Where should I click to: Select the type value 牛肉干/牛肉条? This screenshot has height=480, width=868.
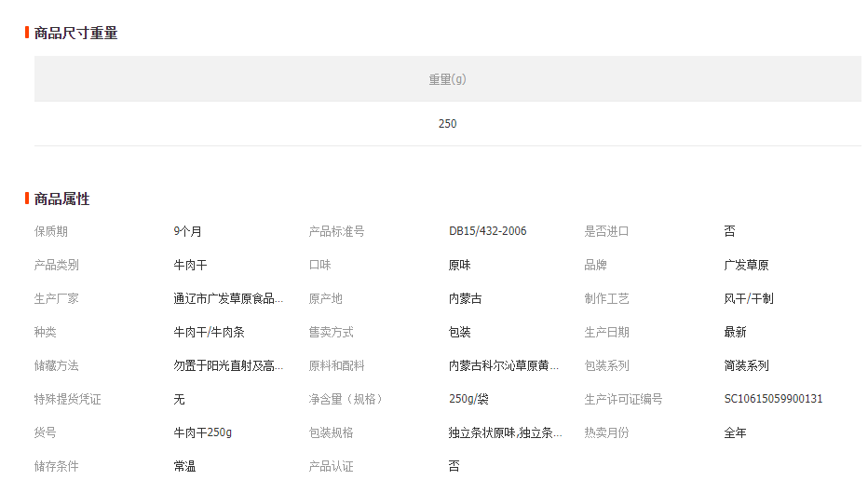coord(209,332)
